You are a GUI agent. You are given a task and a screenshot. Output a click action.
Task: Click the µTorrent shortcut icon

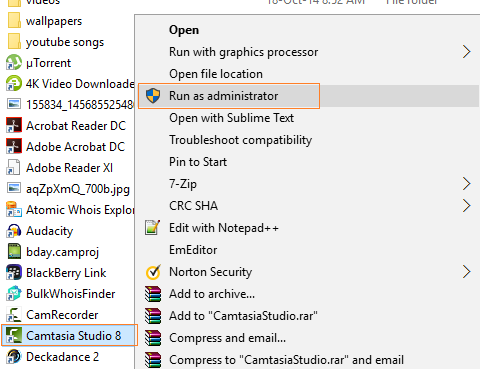(14, 63)
